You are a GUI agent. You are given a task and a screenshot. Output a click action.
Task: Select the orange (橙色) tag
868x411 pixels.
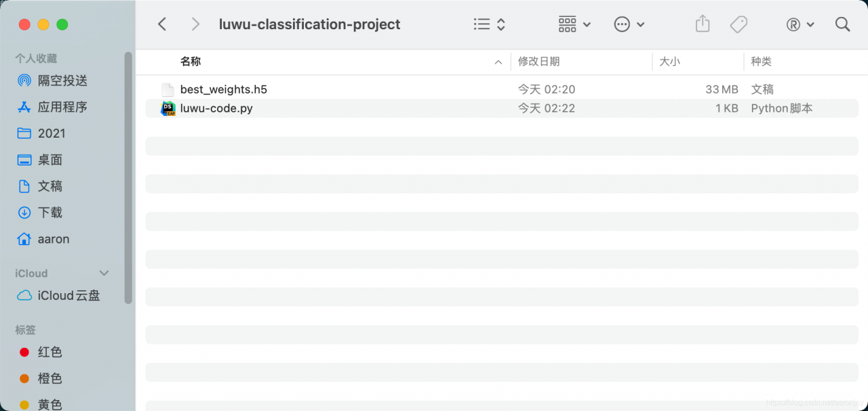[50, 378]
